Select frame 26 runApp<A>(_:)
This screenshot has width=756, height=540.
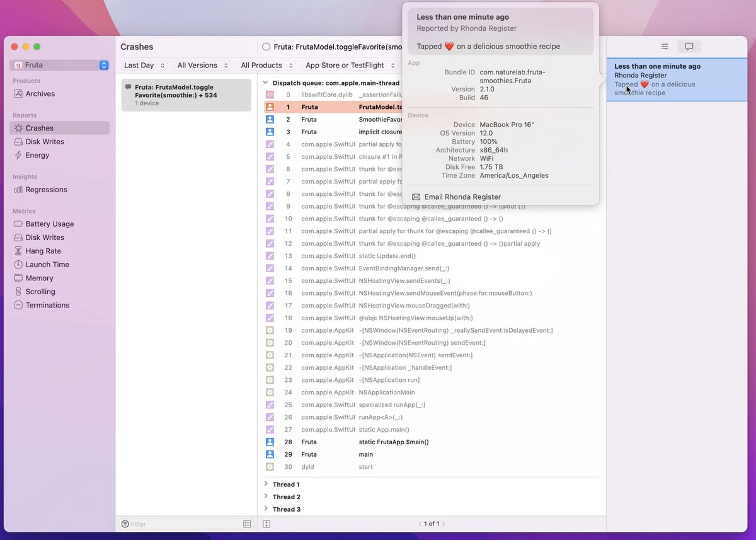pyautogui.click(x=432, y=417)
